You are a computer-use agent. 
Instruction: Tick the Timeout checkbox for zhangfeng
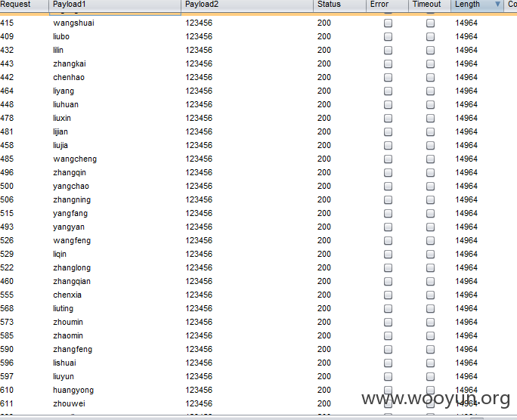(430, 349)
